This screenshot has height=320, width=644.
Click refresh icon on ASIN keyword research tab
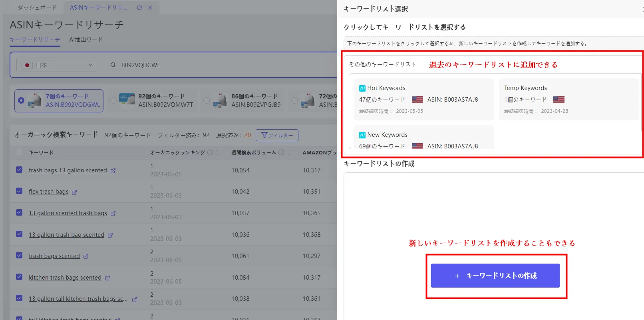[139, 8]
